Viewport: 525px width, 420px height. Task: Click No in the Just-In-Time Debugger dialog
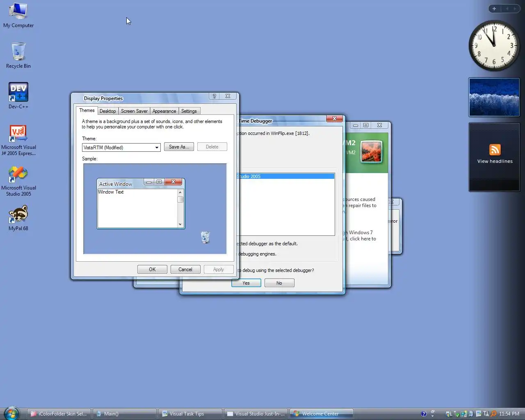pos(279,283)
